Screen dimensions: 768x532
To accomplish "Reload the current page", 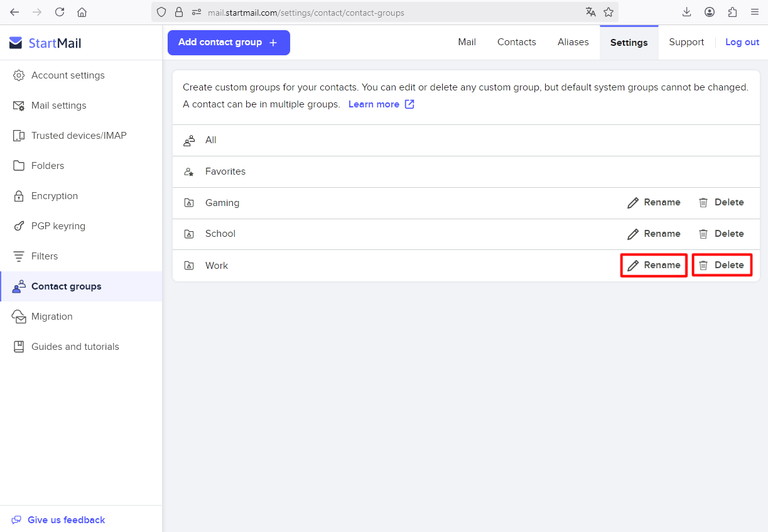I will tap(60, 12).
